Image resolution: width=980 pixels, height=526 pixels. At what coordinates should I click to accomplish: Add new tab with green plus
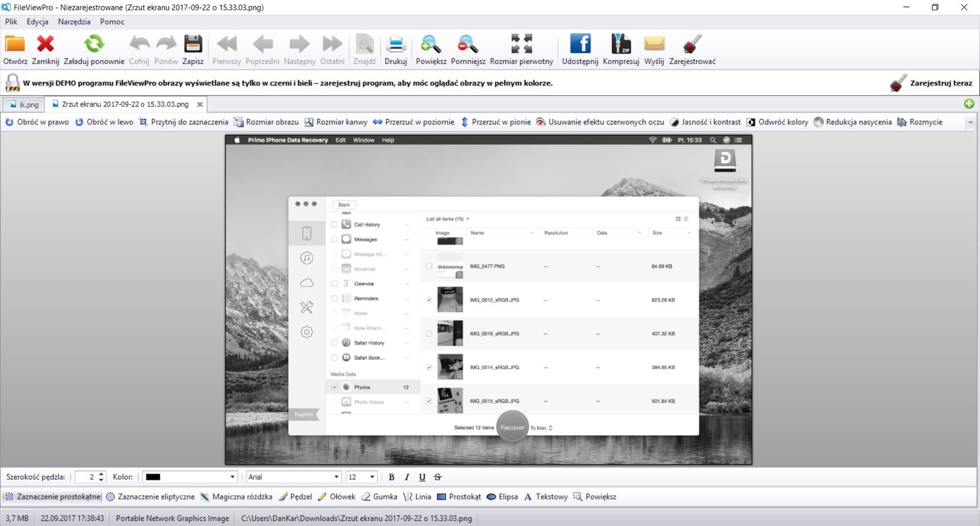pyautogui.click(x=969, y=104)
